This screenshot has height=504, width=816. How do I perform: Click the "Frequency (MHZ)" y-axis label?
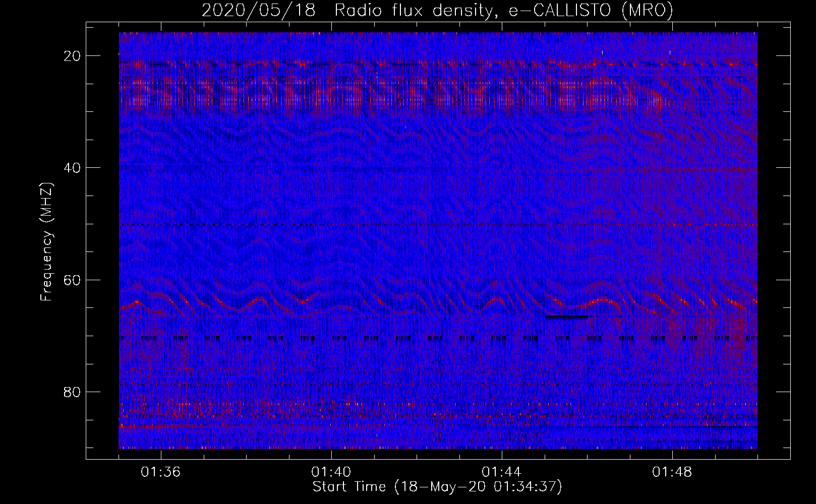pos(46,242)
